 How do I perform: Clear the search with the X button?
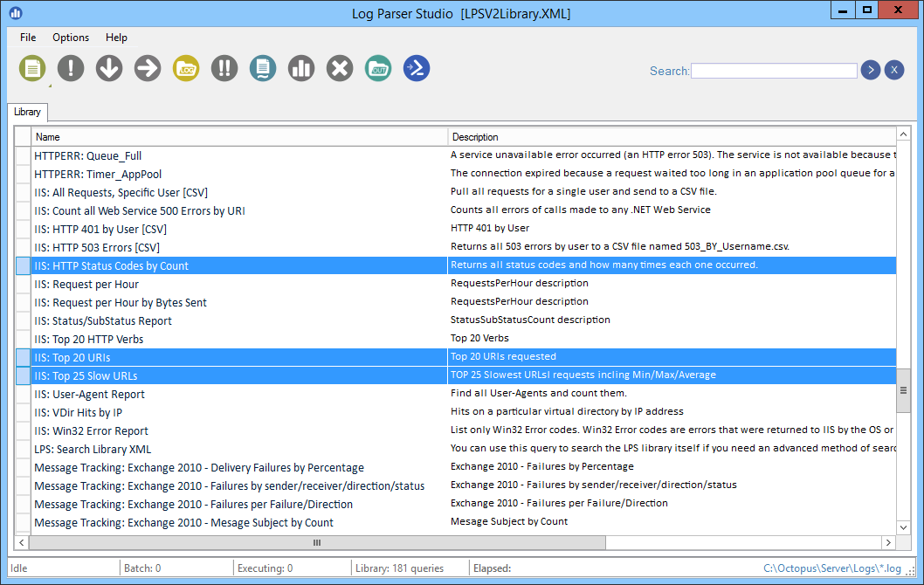click(893, 71)
